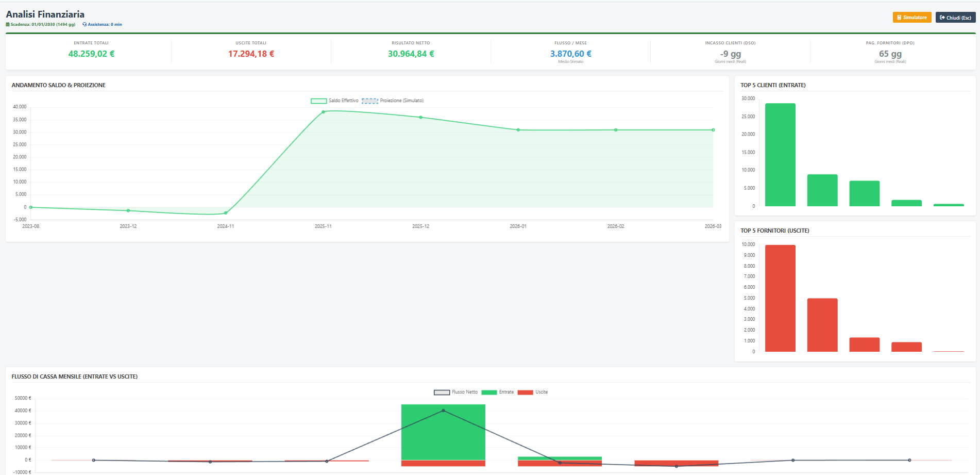Click the tallest red Top 5 Fornitori bar
This screenshot has width=980, height=475.
pyautogui.click(x=780, y=298)
